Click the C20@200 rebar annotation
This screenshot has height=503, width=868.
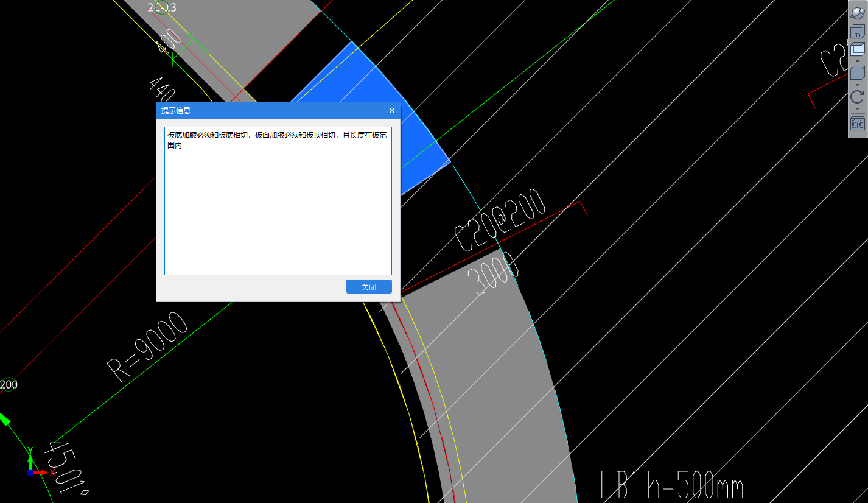tap(500, 220)
